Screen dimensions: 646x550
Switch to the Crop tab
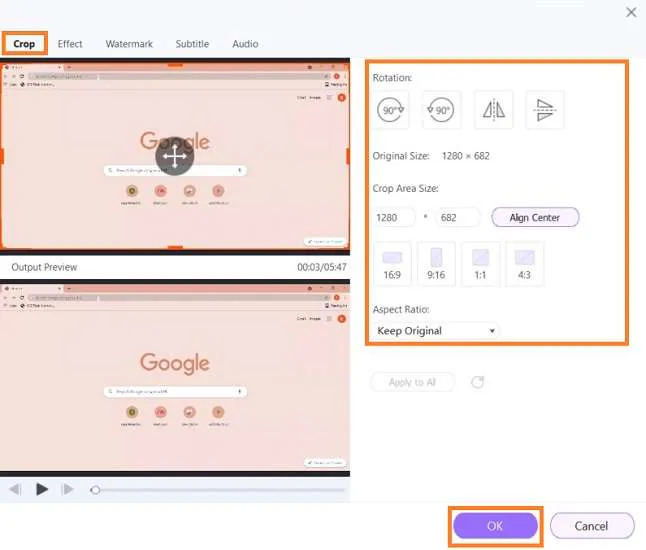(24, 44)
